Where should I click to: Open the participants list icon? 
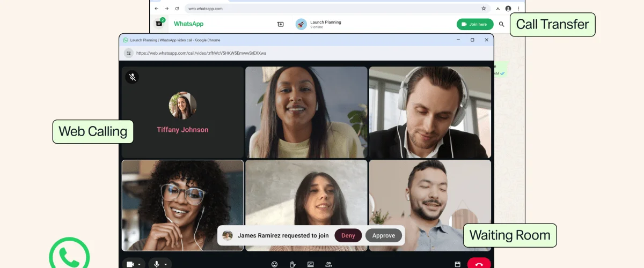[x=328, y=264]
